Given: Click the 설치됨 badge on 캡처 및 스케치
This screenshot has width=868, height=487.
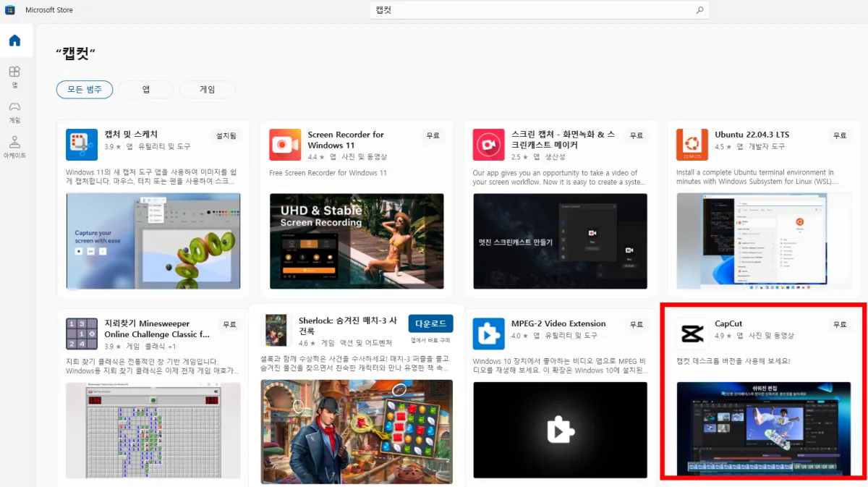Looking at the screenshot, I should (x=226, y=135).
